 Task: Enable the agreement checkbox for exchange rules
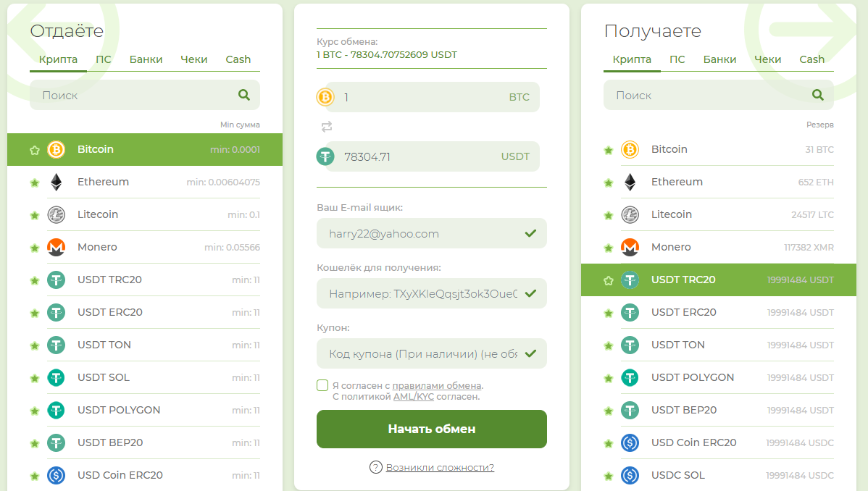(x=322, y=385)
